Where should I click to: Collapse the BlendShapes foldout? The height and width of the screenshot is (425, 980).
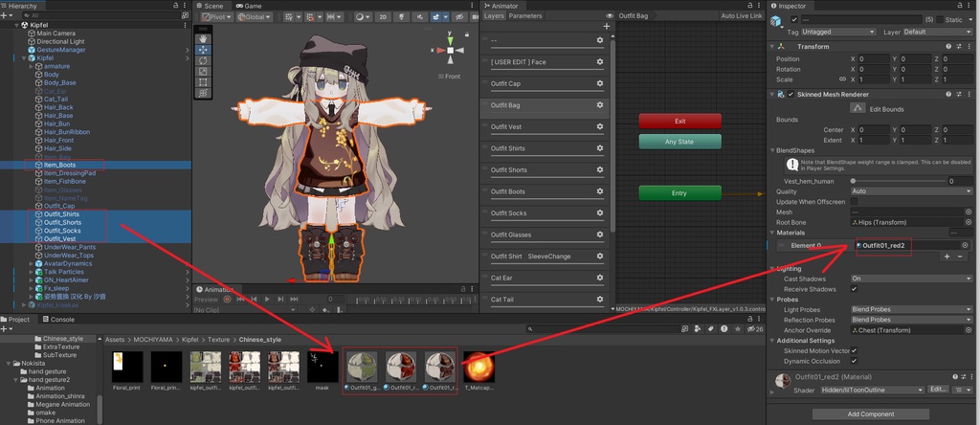pos(773,150)
